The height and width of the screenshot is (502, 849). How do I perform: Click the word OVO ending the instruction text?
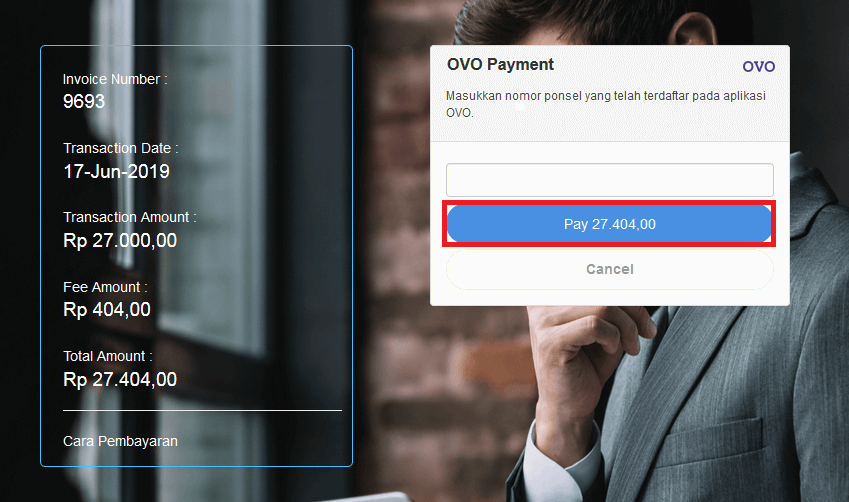(x=460, y=113)
